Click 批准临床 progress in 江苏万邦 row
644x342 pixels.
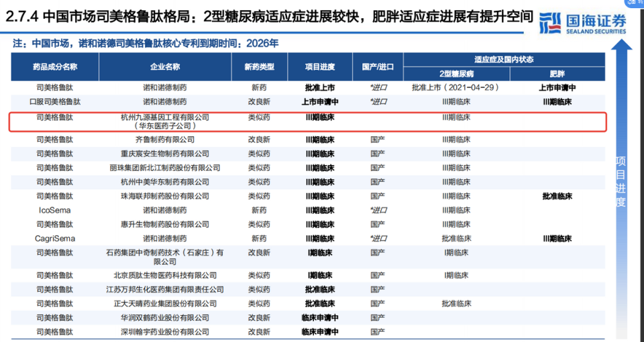click(x=320, y=290)
